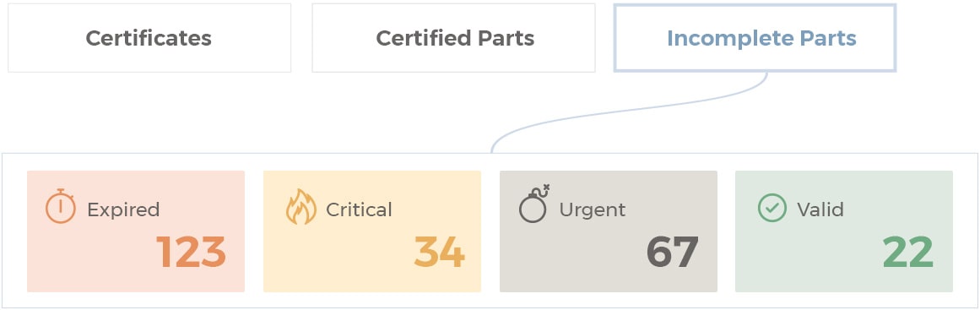Viewport: 980px width, 310px height.
Task: Open the Certificates tab
Action: tap(149, 38)
